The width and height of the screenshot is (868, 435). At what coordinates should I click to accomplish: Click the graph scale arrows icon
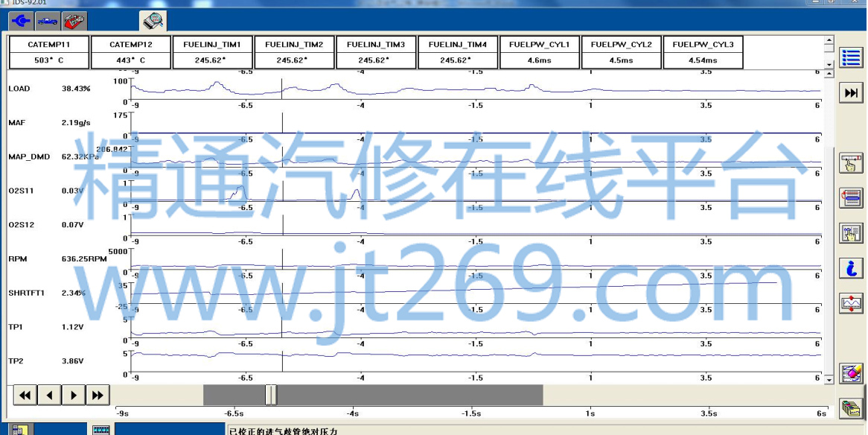click(x=852, y=303)
